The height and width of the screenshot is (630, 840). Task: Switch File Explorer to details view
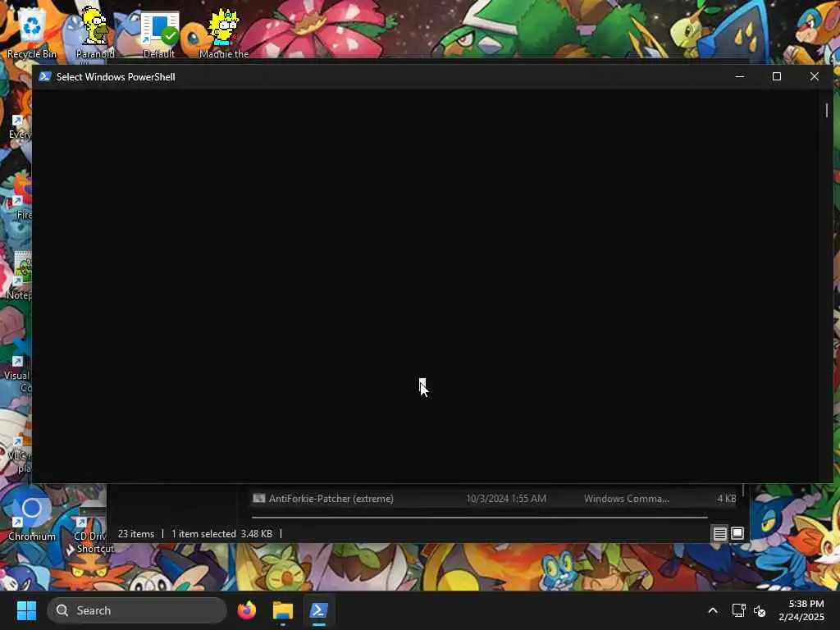[719, 533]
